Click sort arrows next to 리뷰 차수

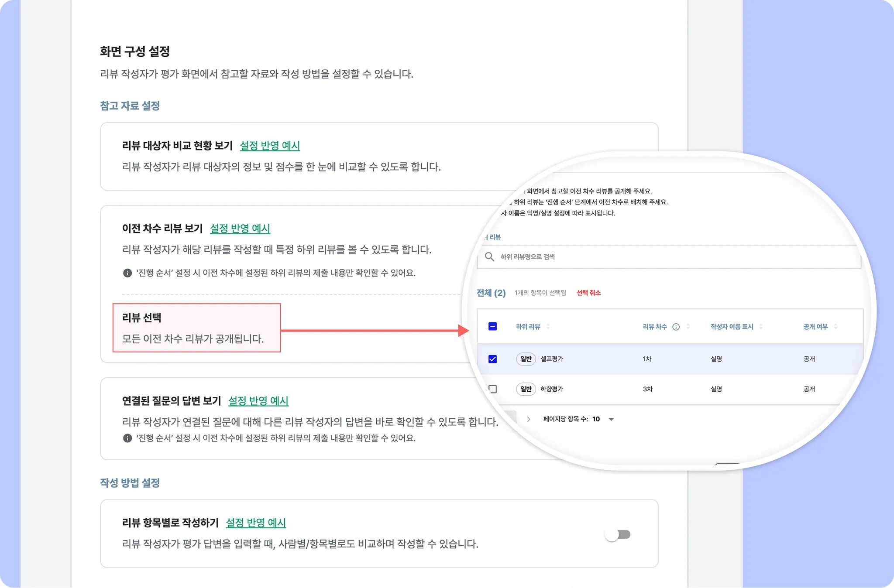[688, 327]
